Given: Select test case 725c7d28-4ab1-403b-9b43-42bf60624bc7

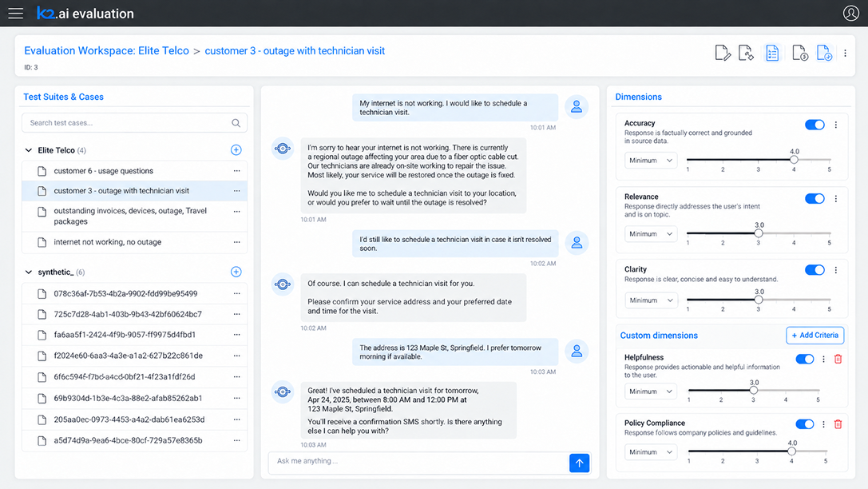Looking at the screenshot, I should click(134, 314).
